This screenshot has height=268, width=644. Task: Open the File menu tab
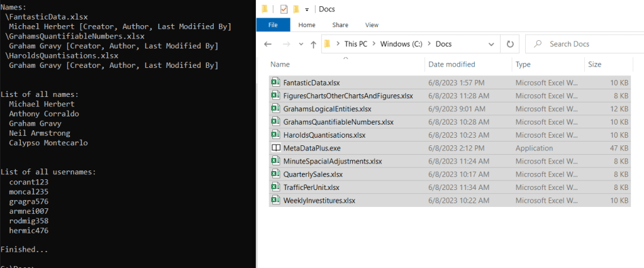pos(273,25)
